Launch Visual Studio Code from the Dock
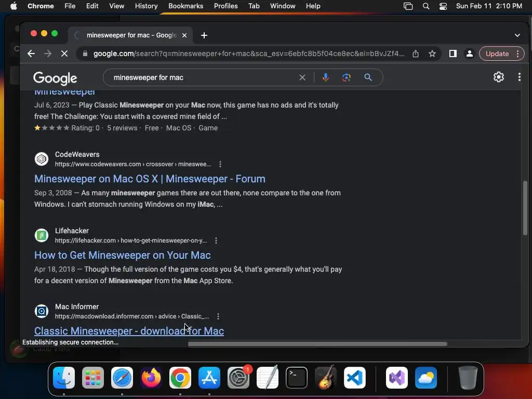This screenshot has width=532, height=399. tap(354, 378)
